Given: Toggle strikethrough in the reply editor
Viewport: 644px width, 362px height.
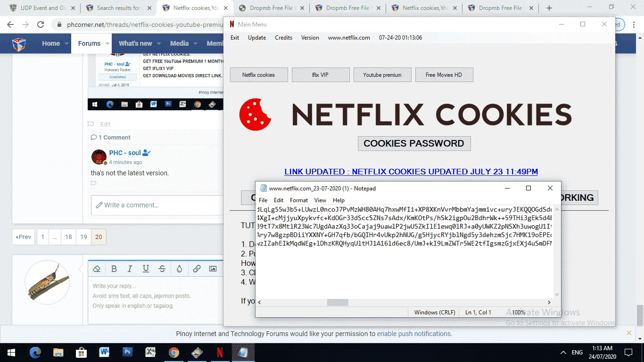Looking at the screenshot, I should 162,269.
